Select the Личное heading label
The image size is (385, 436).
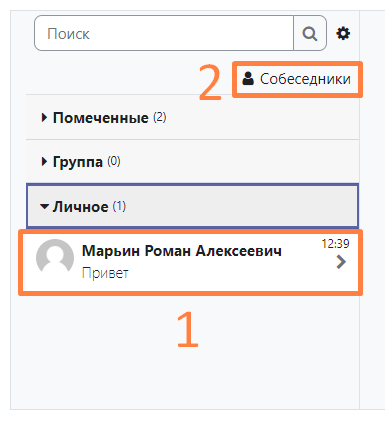[80, 207]
